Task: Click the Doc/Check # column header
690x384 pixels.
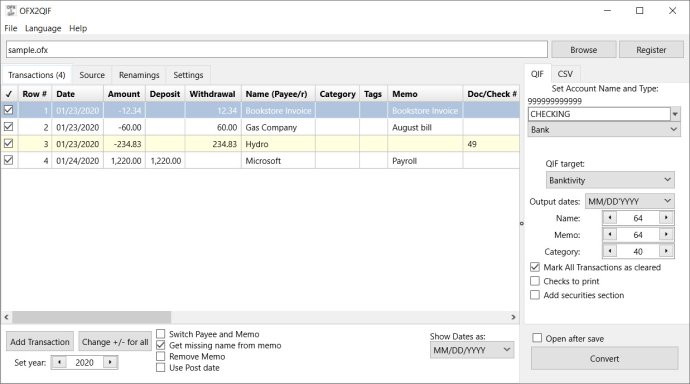Action: 491,94
